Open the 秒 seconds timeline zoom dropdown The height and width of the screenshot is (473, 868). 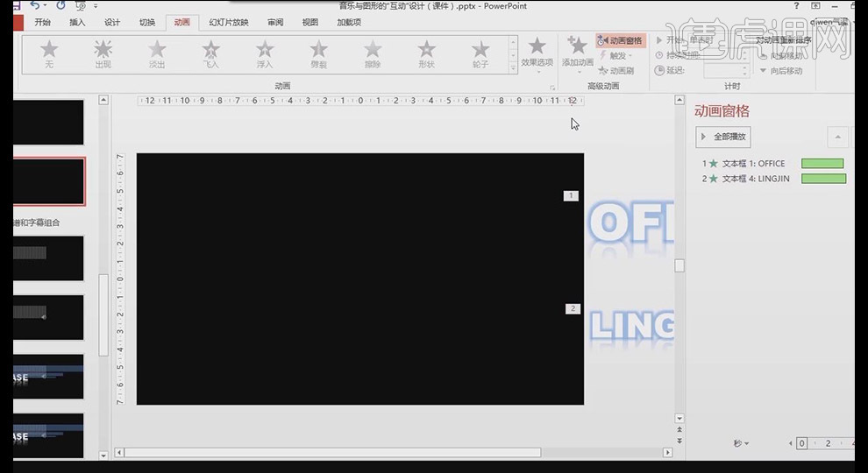pyautogui.click(x=741, y=443)
